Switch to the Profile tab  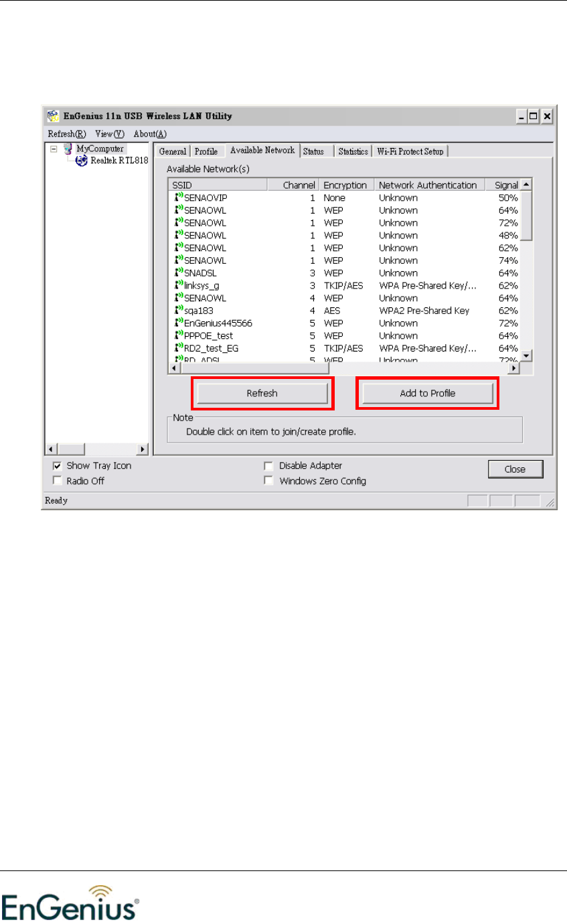(x=206, y=152)
